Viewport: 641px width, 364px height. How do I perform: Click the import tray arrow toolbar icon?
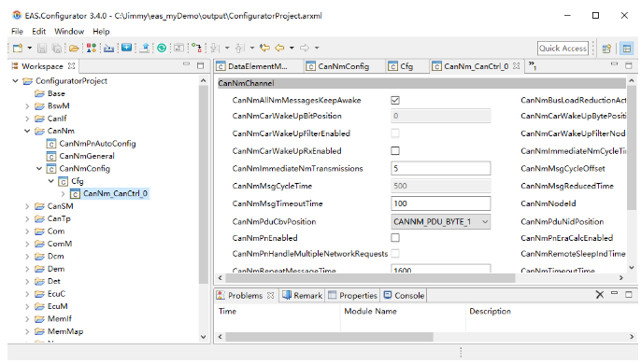(108, 49)
